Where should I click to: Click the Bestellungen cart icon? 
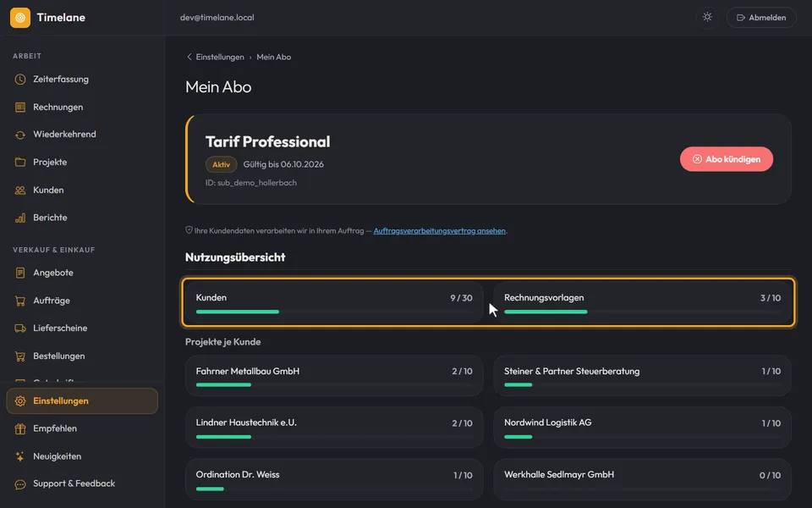tap(20, 356)
